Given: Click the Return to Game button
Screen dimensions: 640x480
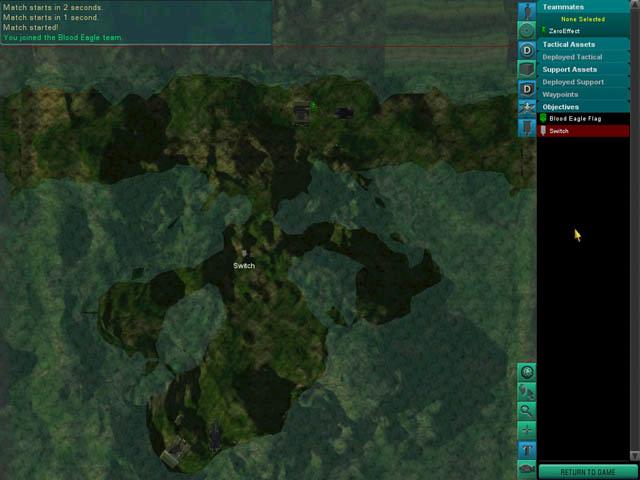Looking at the screenshot, I should [588, 472].
